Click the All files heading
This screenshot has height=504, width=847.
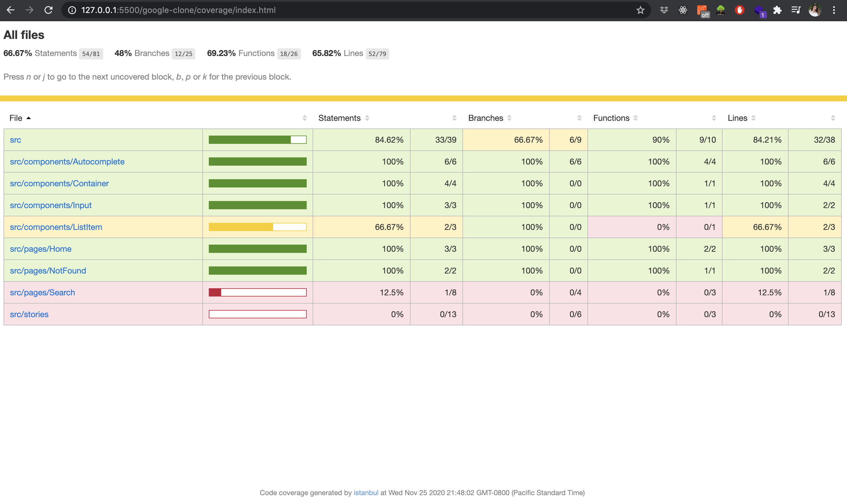click(24, 35)
